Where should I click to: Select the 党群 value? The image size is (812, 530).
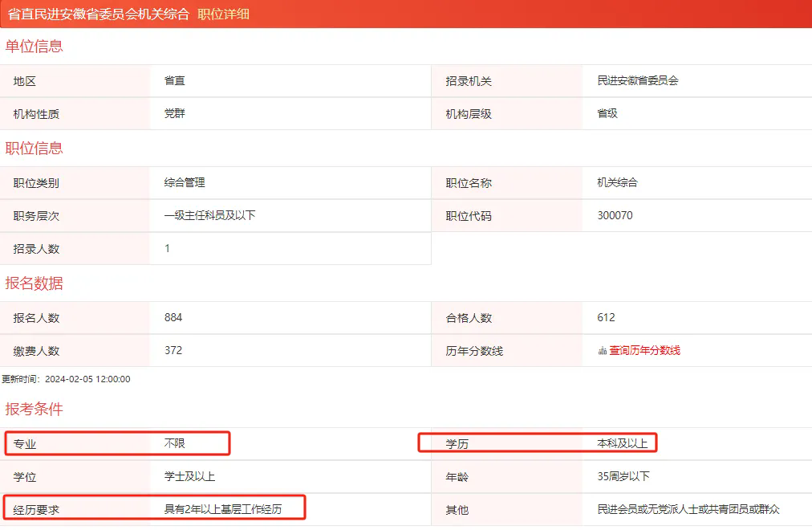coord(175,113)
